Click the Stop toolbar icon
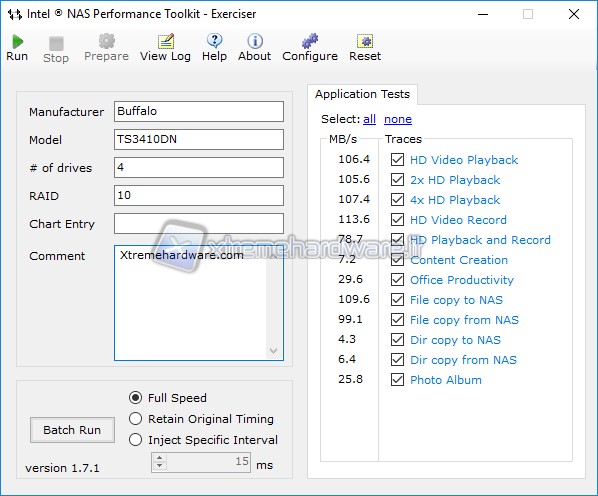 click(x=56, y=43)
